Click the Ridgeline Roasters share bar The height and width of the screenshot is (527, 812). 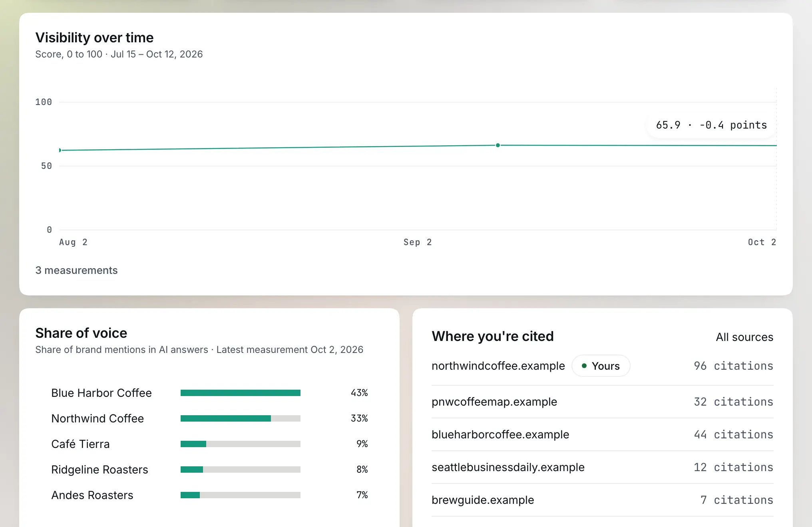(240, 470)
